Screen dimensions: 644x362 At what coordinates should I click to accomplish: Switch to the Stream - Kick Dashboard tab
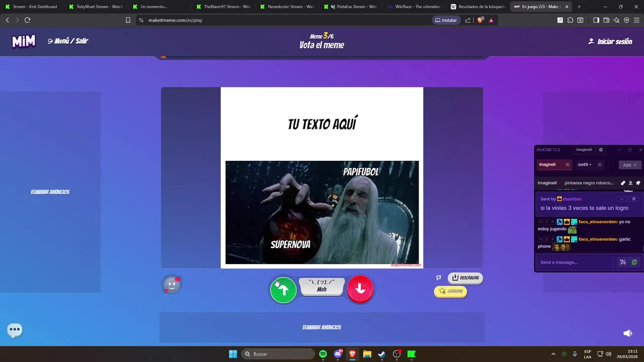(31, 7)
